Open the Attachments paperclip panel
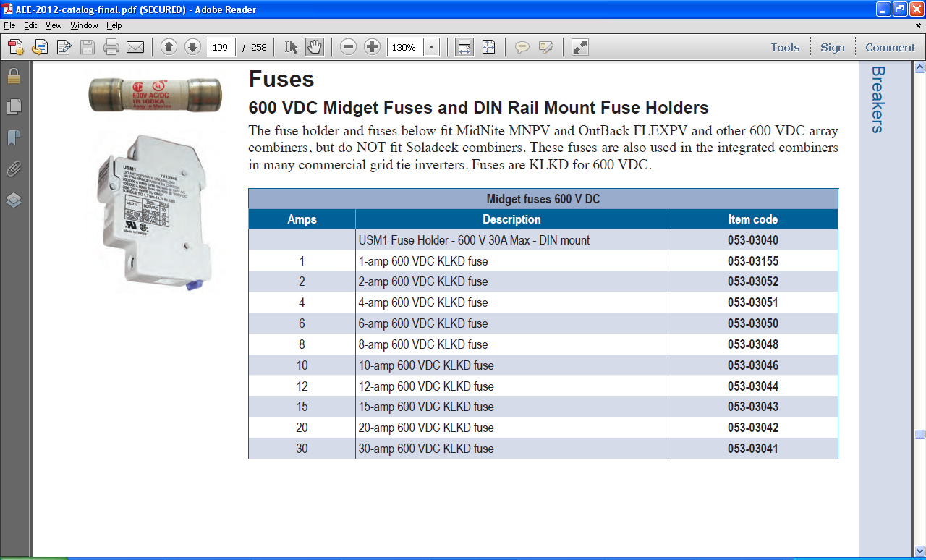 tap(13, 169)
